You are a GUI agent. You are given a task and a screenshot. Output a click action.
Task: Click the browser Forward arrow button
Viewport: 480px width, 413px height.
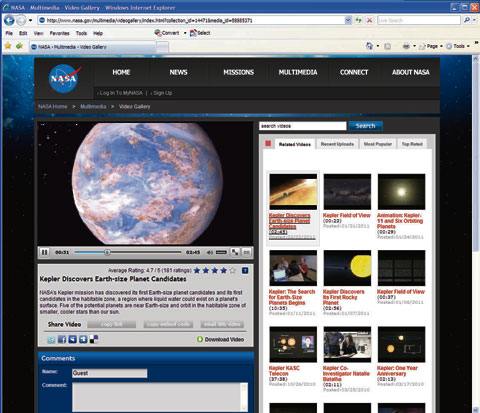[x=21, y=20]
